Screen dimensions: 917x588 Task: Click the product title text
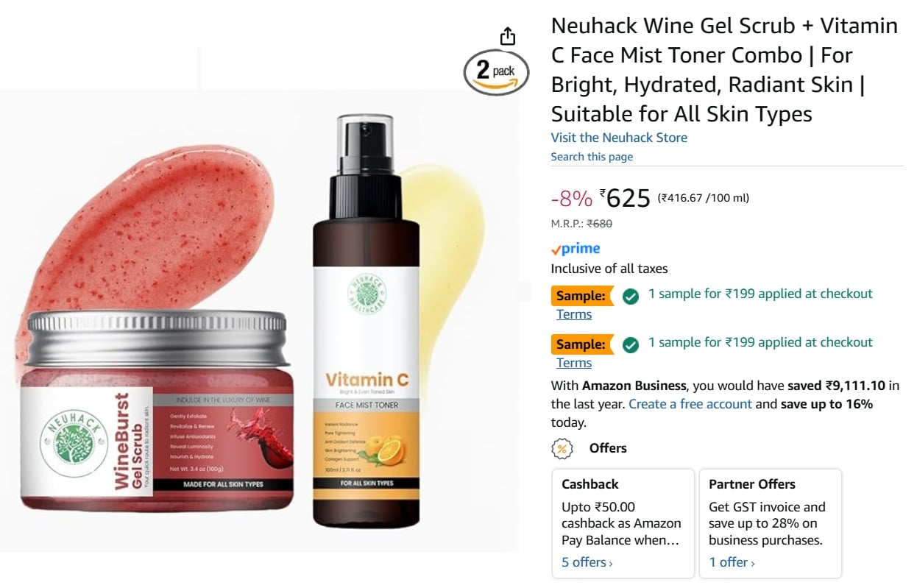(724, 70)
